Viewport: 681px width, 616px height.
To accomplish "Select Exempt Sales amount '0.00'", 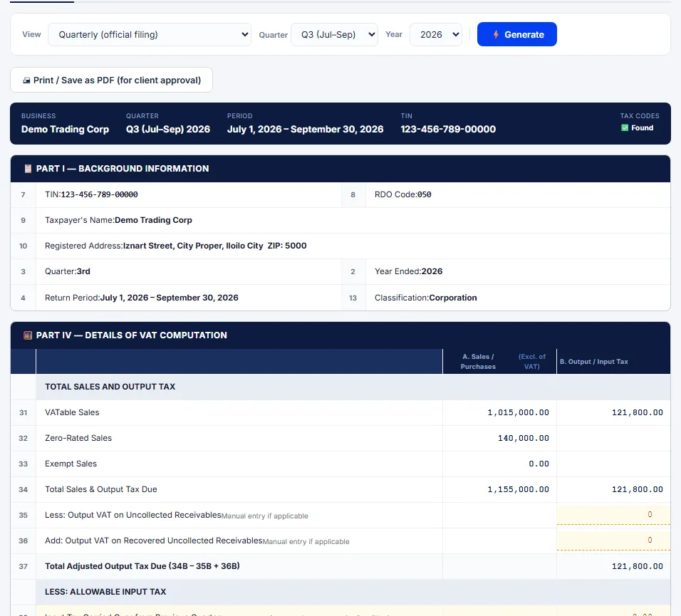I will point(539,464).
